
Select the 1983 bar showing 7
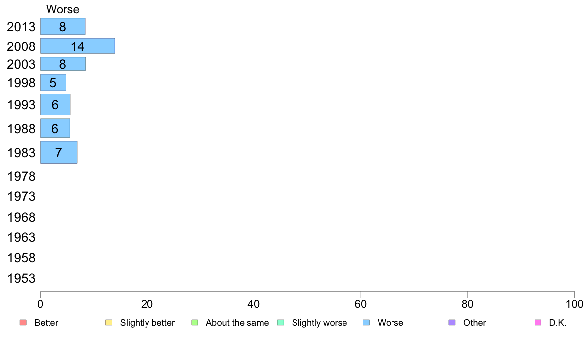coord(58,152)
